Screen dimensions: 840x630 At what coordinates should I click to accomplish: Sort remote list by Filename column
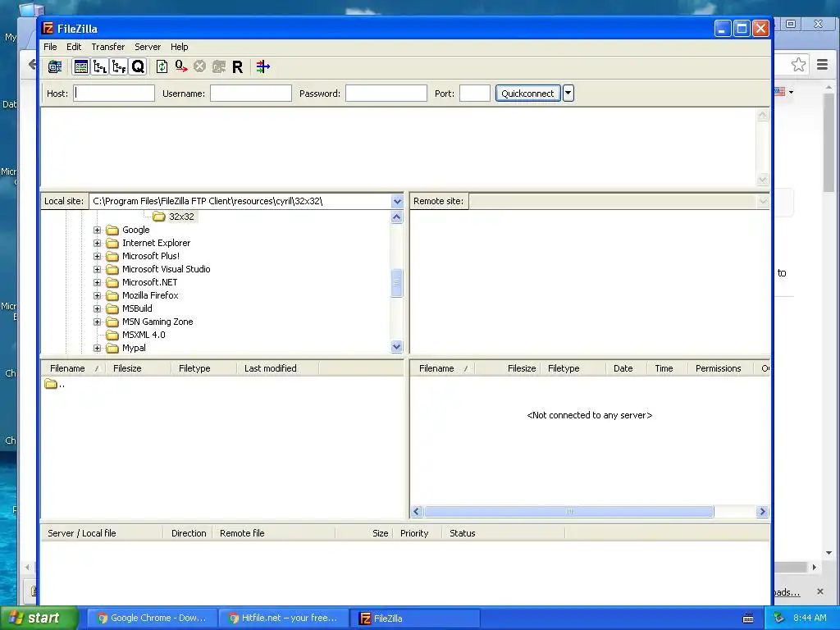[x=442, y=368]
